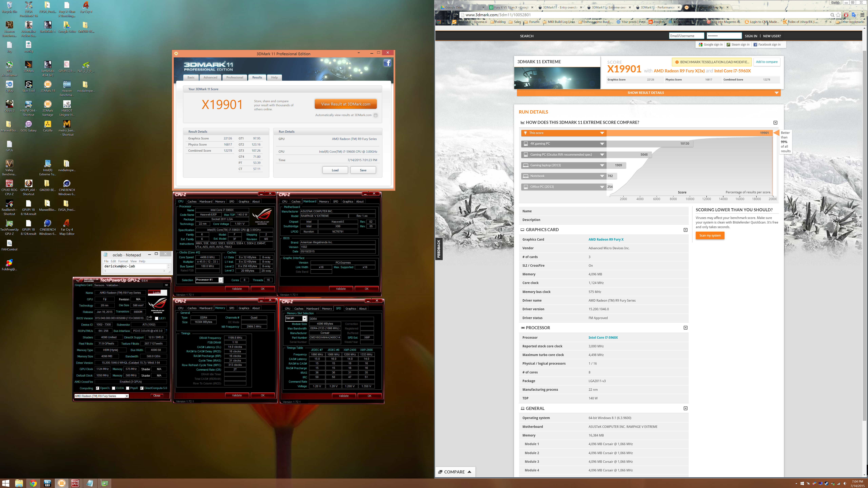Expand the 'This score' comparison dropdown
This screenshot has width=868, height=488.
point(602,133)
